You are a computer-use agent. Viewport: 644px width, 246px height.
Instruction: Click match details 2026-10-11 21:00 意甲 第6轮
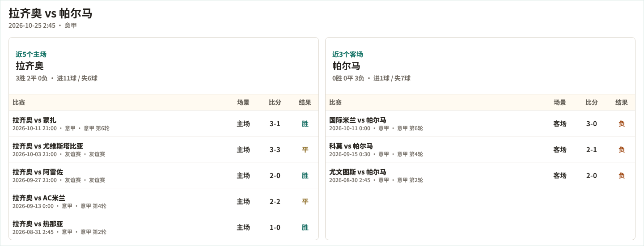click(x=61, y=128)
